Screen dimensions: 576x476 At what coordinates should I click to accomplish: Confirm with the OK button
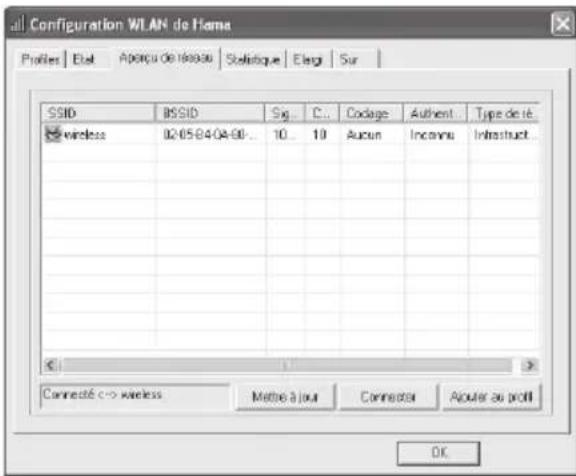click(x=439, y=453)
